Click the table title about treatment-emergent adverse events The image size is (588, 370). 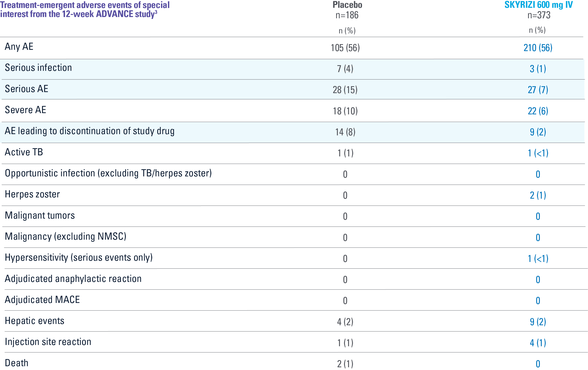coord(85,9)
